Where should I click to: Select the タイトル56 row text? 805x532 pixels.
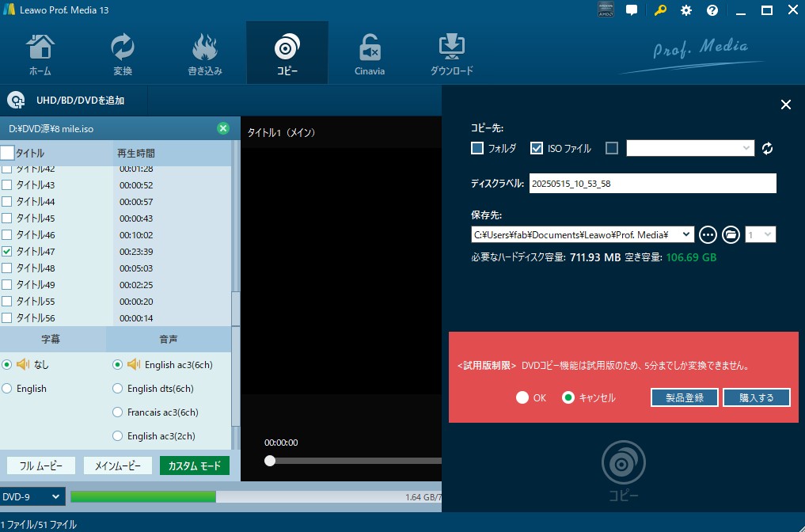[36, 318]
